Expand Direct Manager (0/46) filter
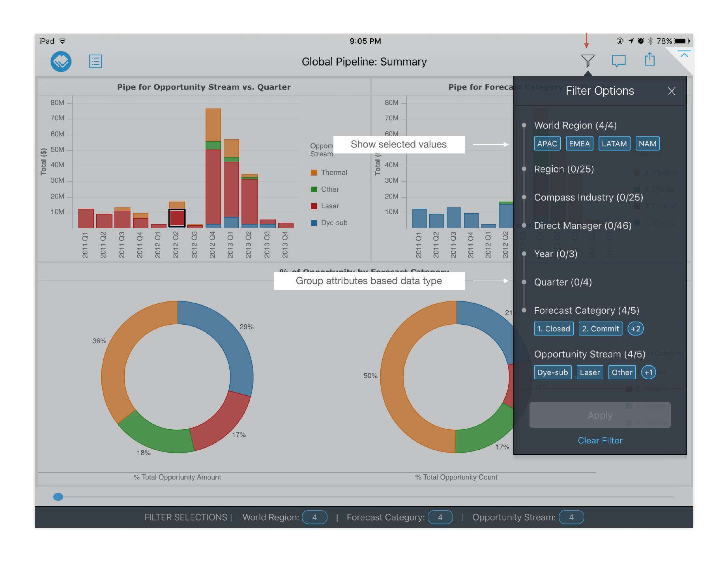728x563 pixels. point(582,226)
